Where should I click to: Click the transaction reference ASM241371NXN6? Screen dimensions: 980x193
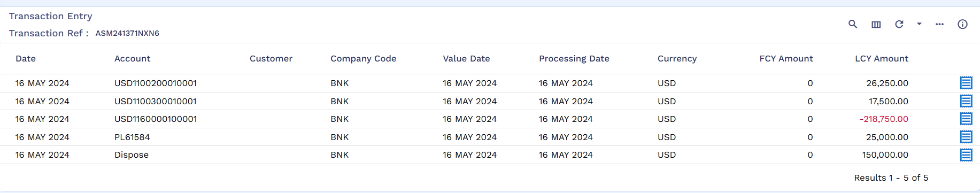click(127, 33)
